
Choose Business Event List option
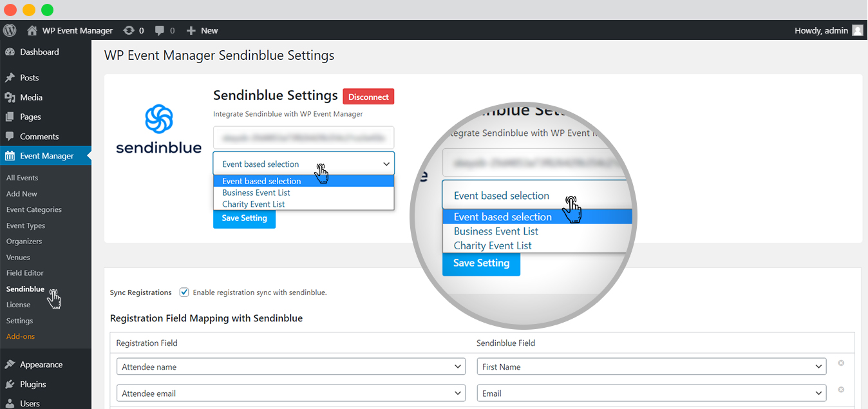point(303,193)
